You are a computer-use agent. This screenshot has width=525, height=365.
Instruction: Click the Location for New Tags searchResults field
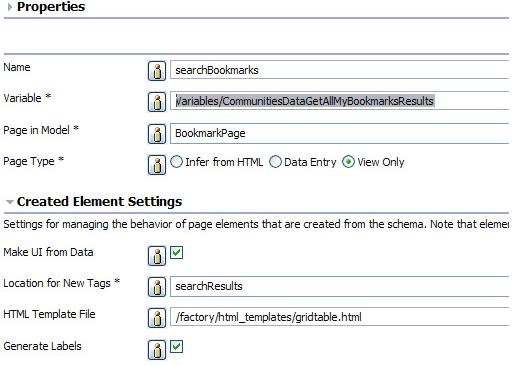340,286
